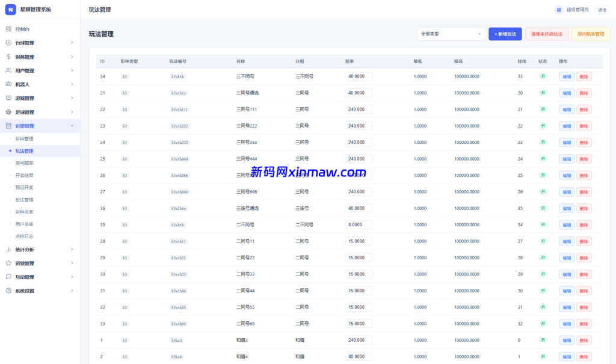Click the 财务管理 dollar sign icon

8,57
